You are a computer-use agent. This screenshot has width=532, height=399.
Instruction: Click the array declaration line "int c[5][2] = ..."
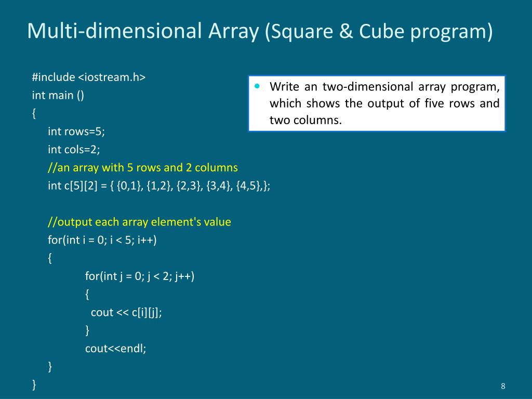click(159, 186)
